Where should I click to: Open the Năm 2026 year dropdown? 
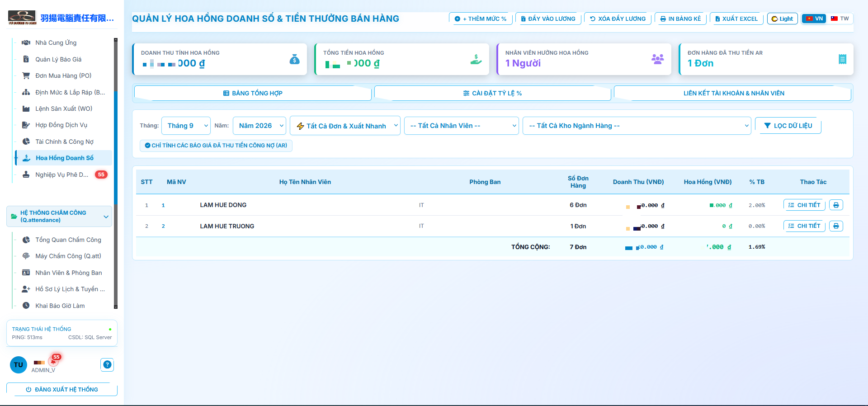click(x=259, y=126)
